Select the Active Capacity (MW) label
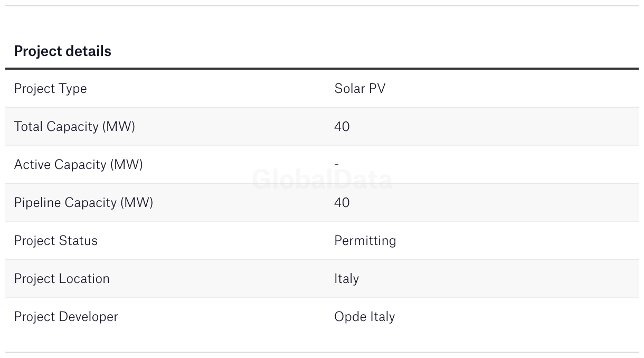This screenshot has height=358, width=644. point(78,165)
